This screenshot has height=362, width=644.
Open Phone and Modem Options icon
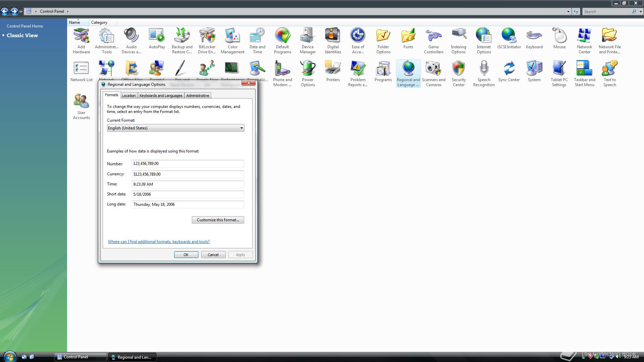[282, 73]
